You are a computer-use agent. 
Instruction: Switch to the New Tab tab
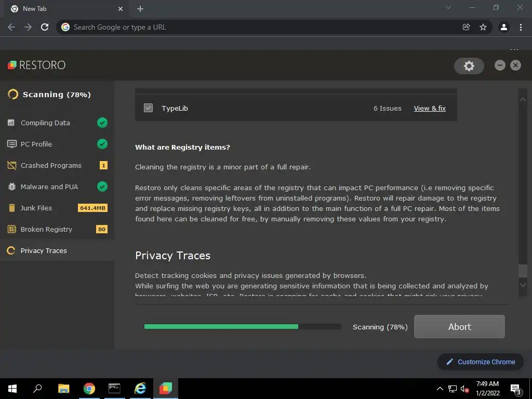[66, 9]
